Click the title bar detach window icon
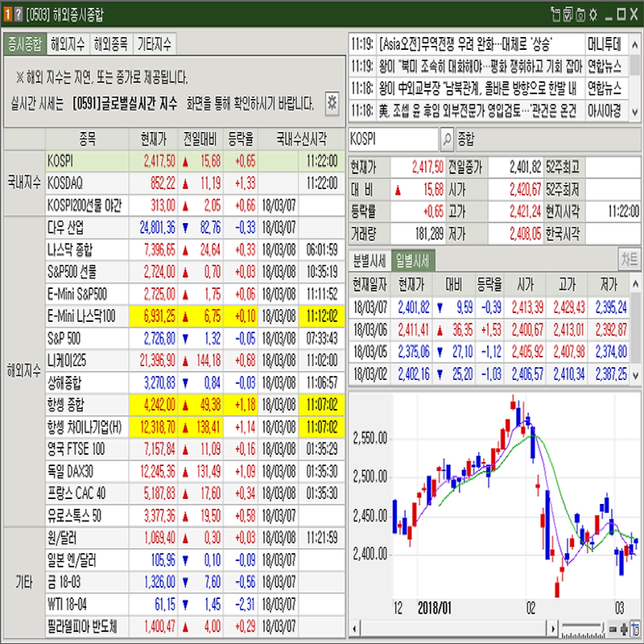 [555, 14]
